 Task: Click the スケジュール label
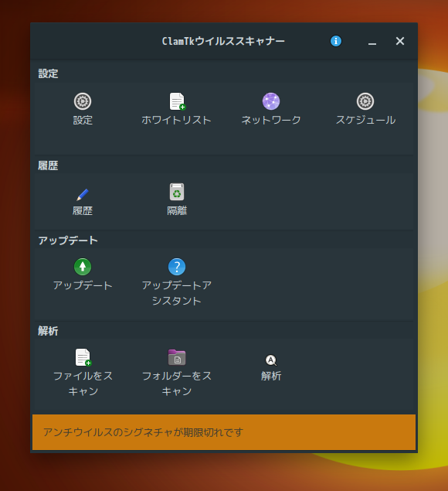point(365,120)
